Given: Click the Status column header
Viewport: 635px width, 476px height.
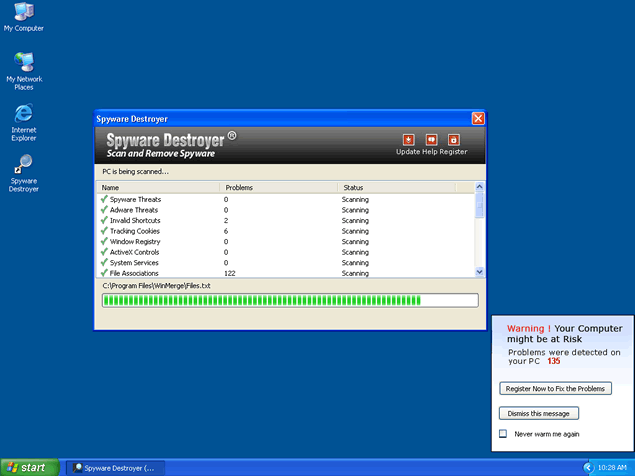Looking at the screenshot, I should click(x=353, y=187).
